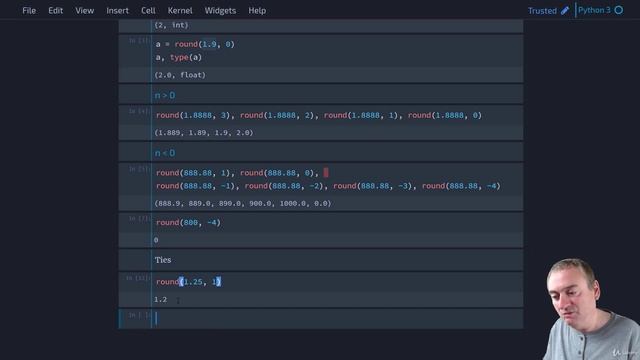Open the Widgets menu
This screenshot has height=360, width=640.
point(220,11)
